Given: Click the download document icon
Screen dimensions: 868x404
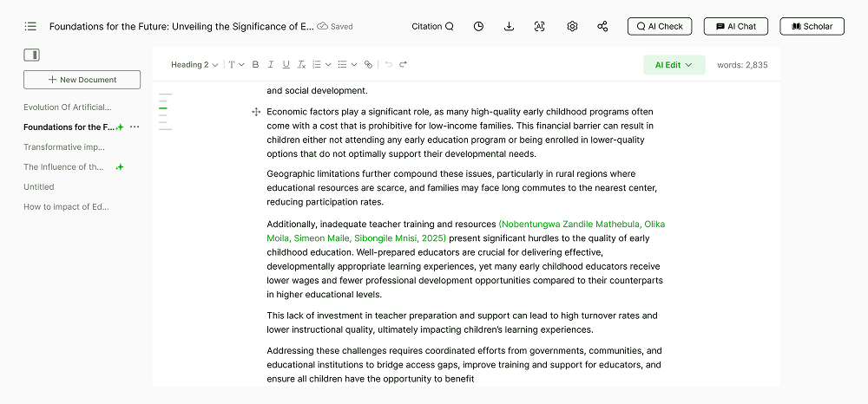Looking at the screenshot, I should coord(510,27).
